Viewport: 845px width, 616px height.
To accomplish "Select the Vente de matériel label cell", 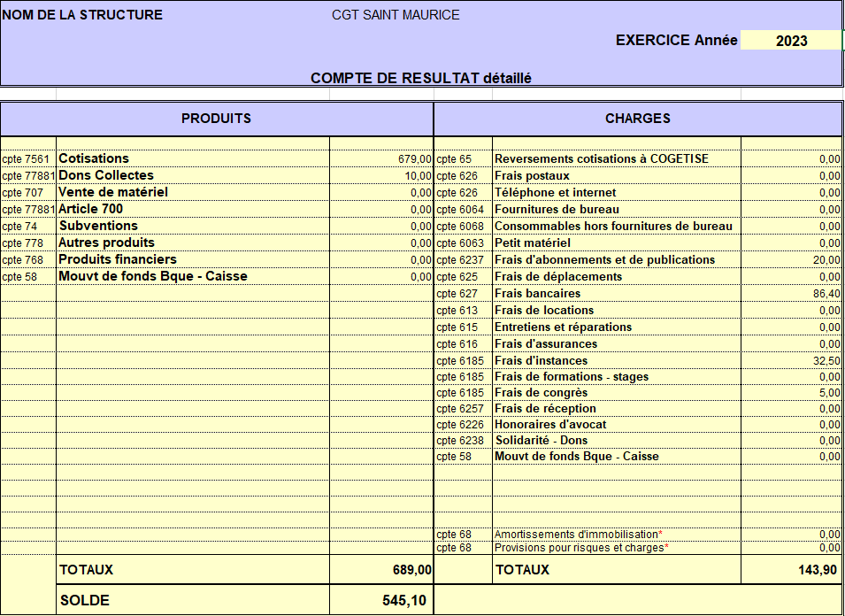I will [113, 192].
